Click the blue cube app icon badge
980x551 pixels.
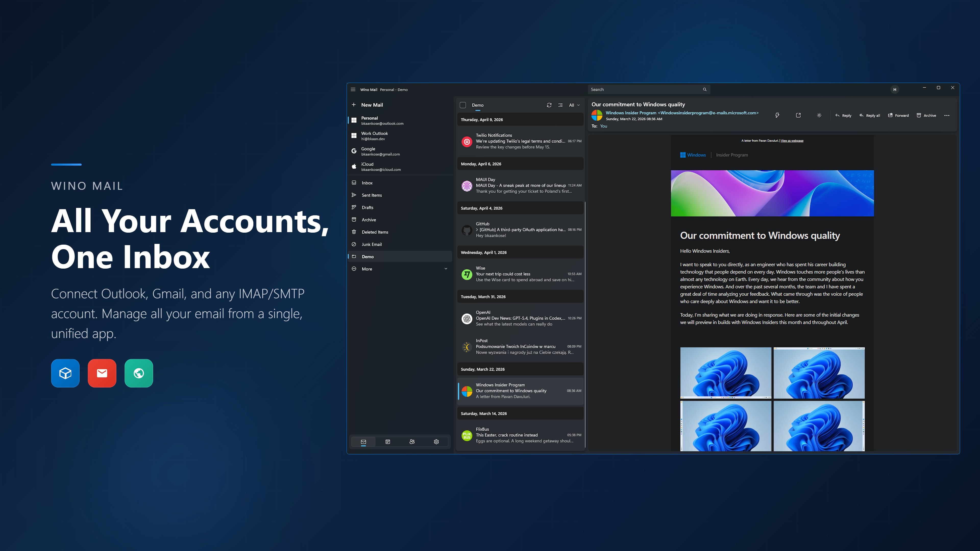[x=65, y=373]
